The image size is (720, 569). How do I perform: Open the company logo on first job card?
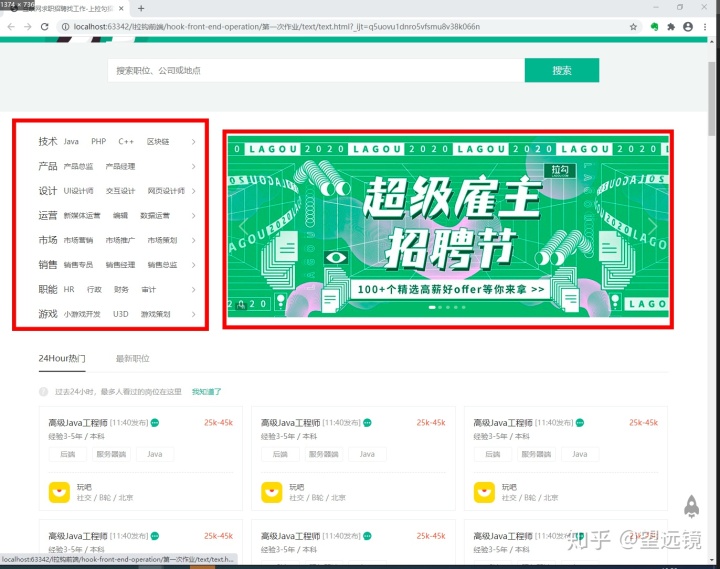[x=59, y=492]
